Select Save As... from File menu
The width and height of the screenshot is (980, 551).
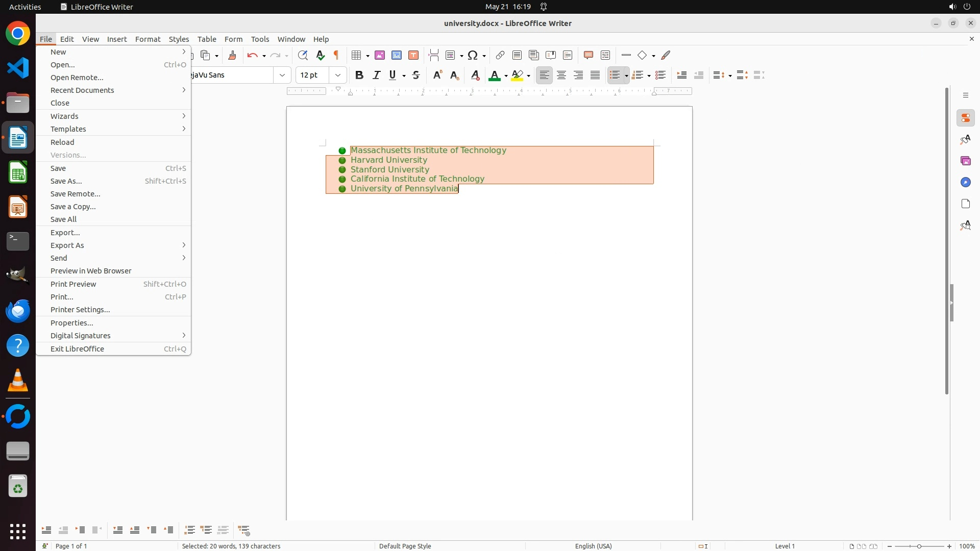66,181
